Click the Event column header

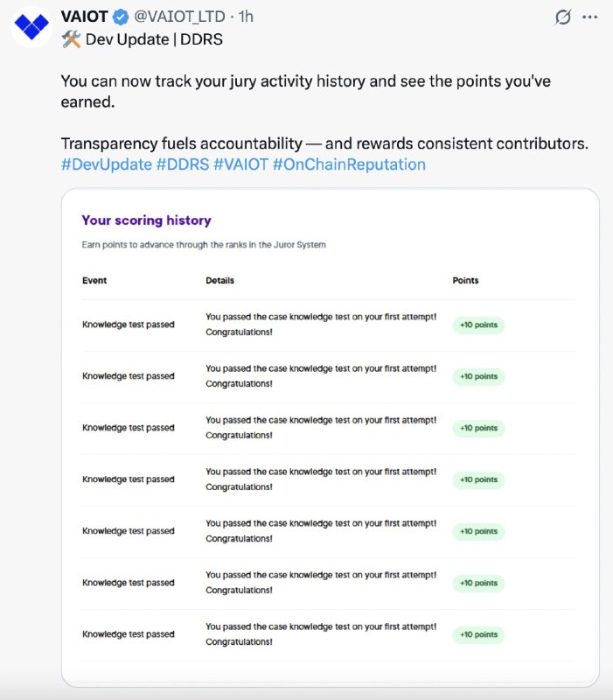tap(94, 280)
